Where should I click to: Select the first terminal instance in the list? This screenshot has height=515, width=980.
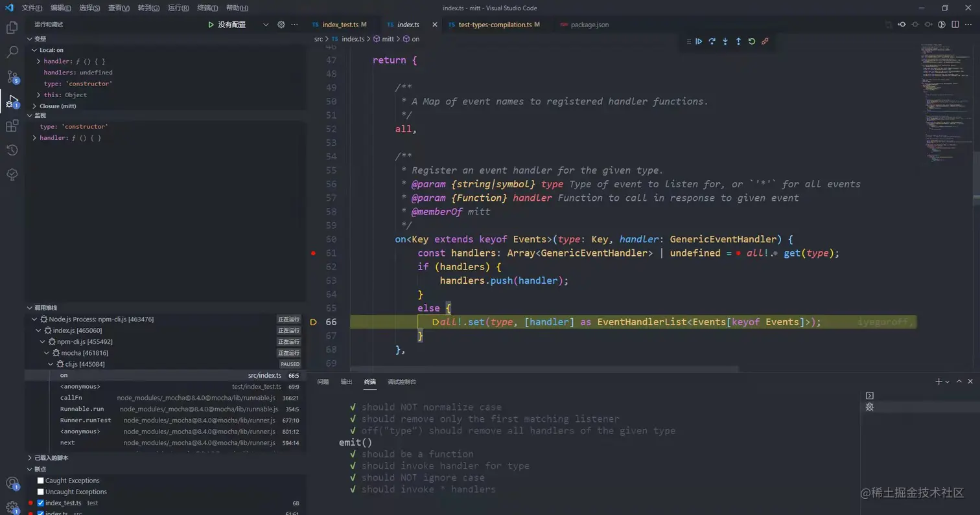coord(870,395)
